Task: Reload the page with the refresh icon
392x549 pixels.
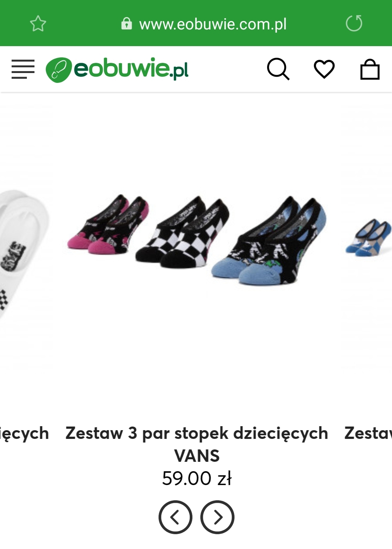Action: tap(354, 24)
